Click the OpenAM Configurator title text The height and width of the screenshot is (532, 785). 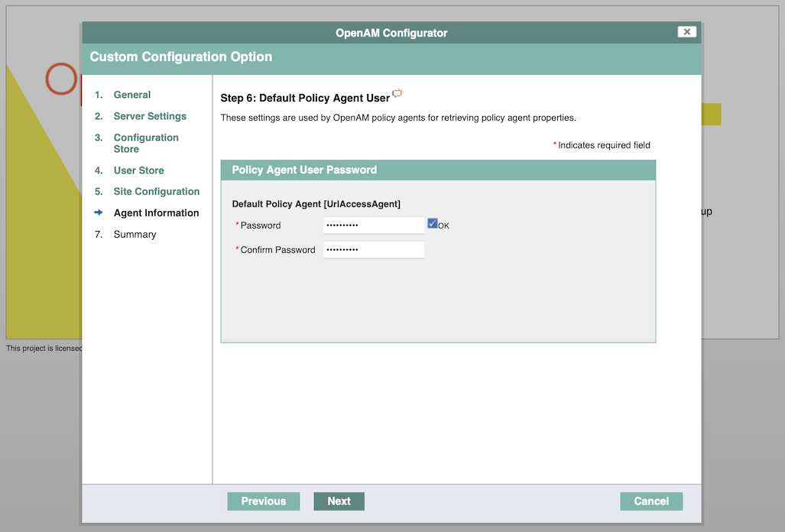[x=391, y=33]
